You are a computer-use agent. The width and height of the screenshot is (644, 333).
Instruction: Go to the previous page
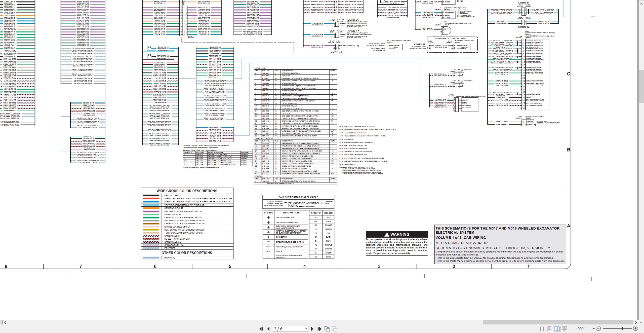(x=268, y=329)
